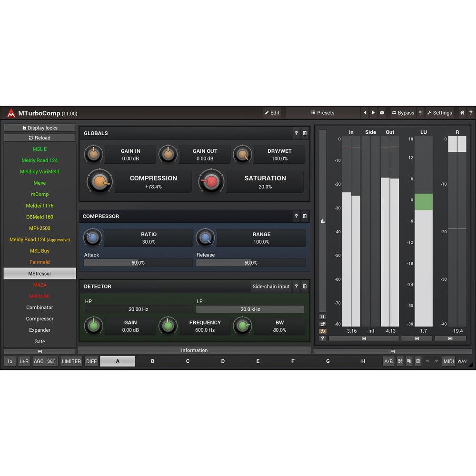The height and width of the screenshot is (476, 476).
Task: Open the Presets dropdown
Action: (x=323, y=113)
